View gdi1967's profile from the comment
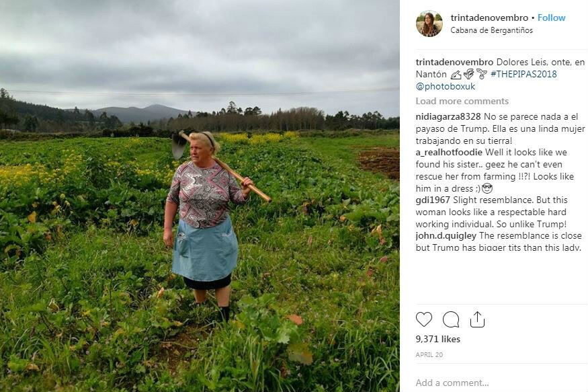 [433, 200]
